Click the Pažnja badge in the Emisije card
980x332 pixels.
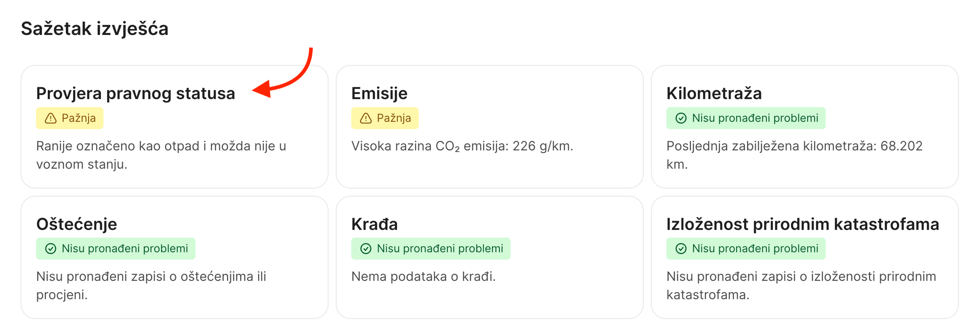[385, 118]
